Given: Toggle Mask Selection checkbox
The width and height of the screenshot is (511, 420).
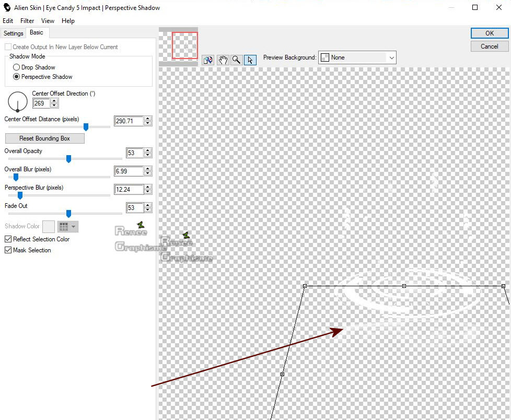Looking at the screenshot, I should 8,250.
